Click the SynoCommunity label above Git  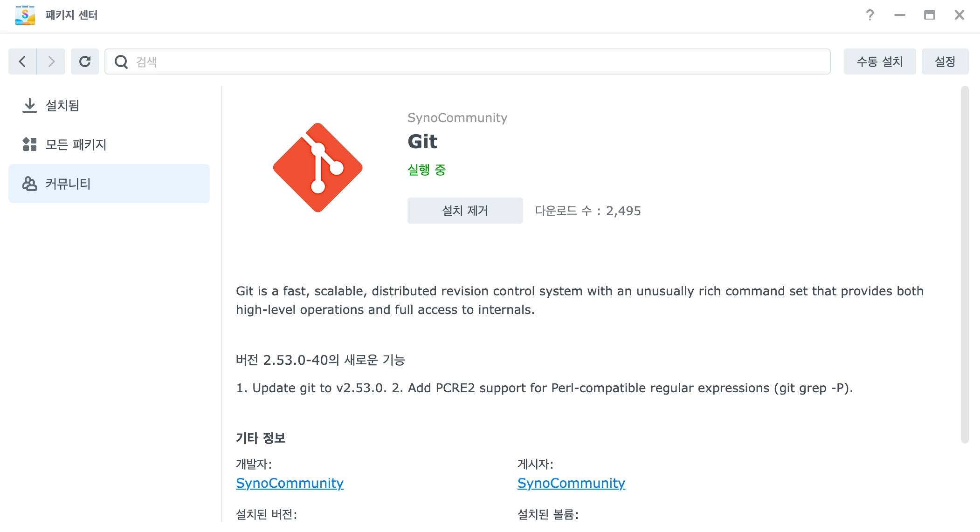click(457, 118)
